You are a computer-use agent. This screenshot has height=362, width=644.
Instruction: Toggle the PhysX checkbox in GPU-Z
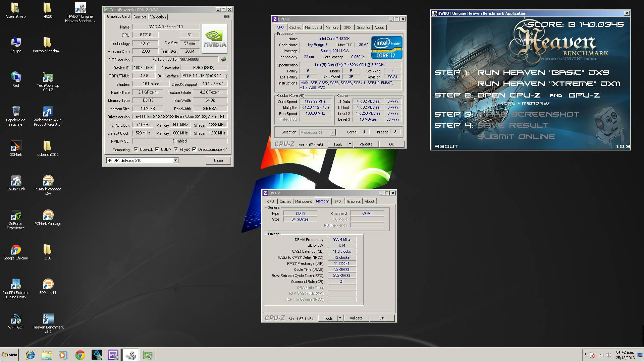[x=176, y=149]
